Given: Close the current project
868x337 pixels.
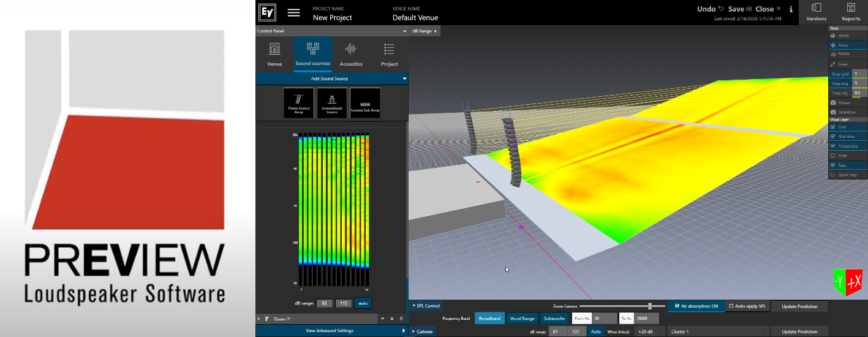Looking at the screenshot, I should [768, 9].
